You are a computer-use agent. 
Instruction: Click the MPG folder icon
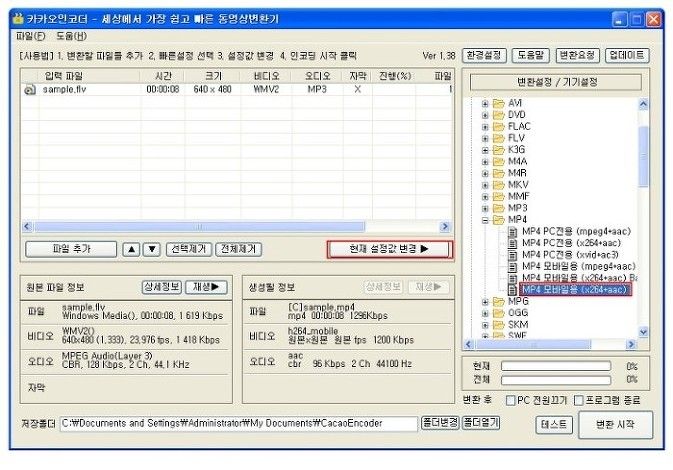click(498, 301)
